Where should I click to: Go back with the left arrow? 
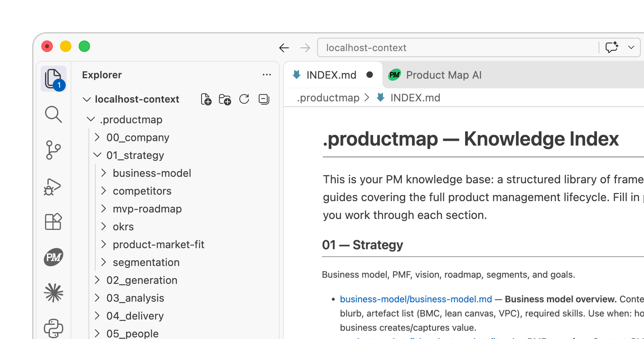click(x=284, y=48)
